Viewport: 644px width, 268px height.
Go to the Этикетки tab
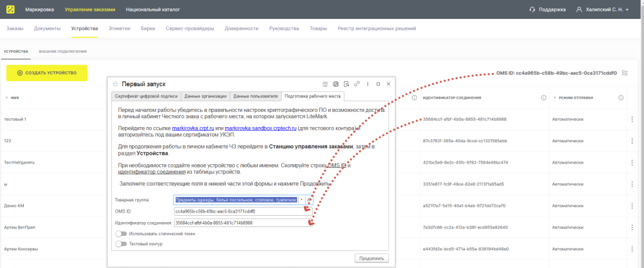(x=119, y=28)
